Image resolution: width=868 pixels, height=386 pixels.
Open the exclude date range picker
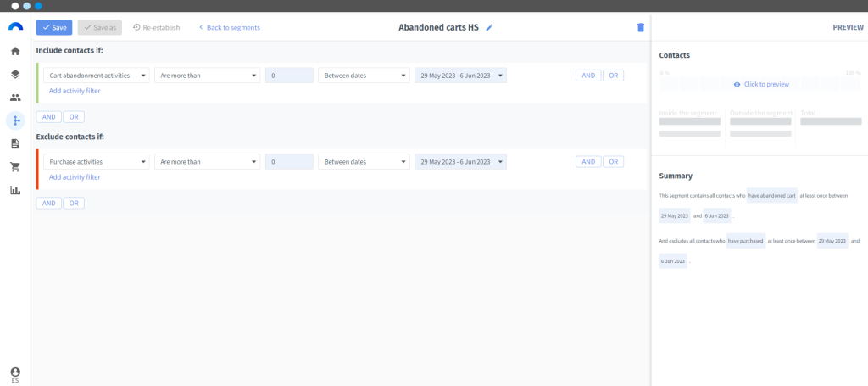[460, 162]
